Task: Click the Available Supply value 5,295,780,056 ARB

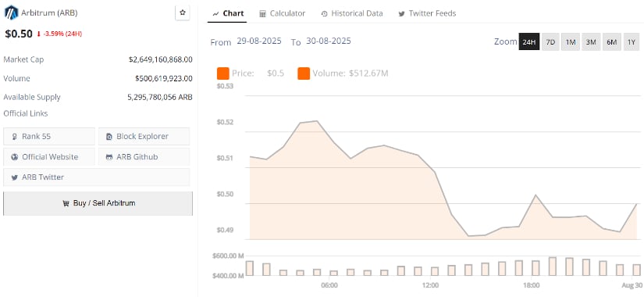Action: (x=160, y=98)
